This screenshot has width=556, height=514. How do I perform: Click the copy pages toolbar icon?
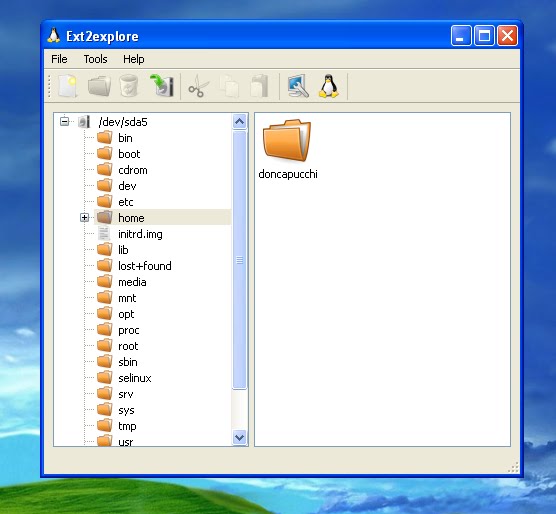pyautogui.click(x=229, y=86)
